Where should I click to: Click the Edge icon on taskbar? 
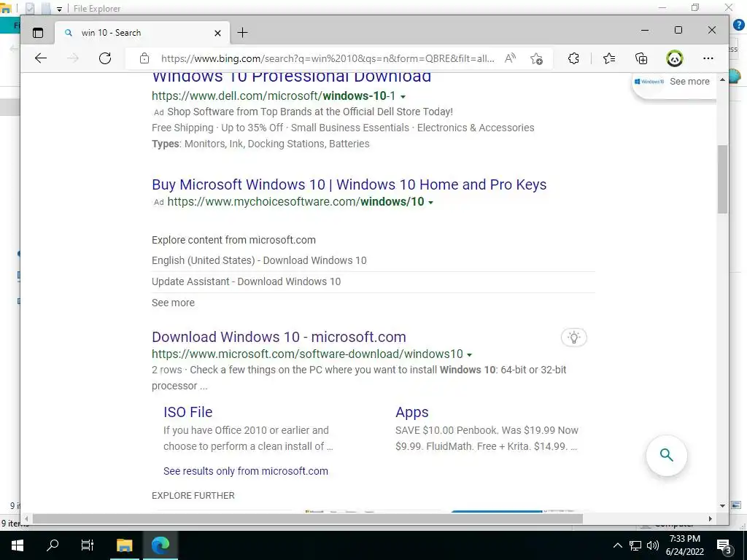[160, 545]
